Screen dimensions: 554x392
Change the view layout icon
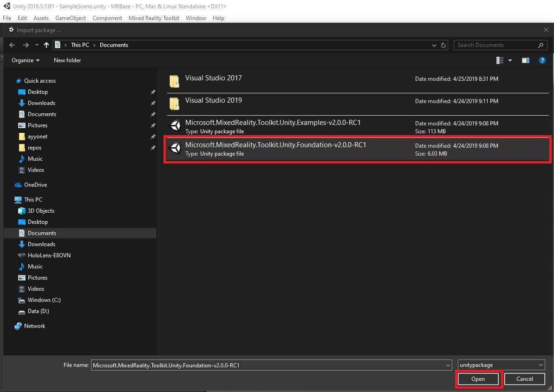tap(500, 60)
